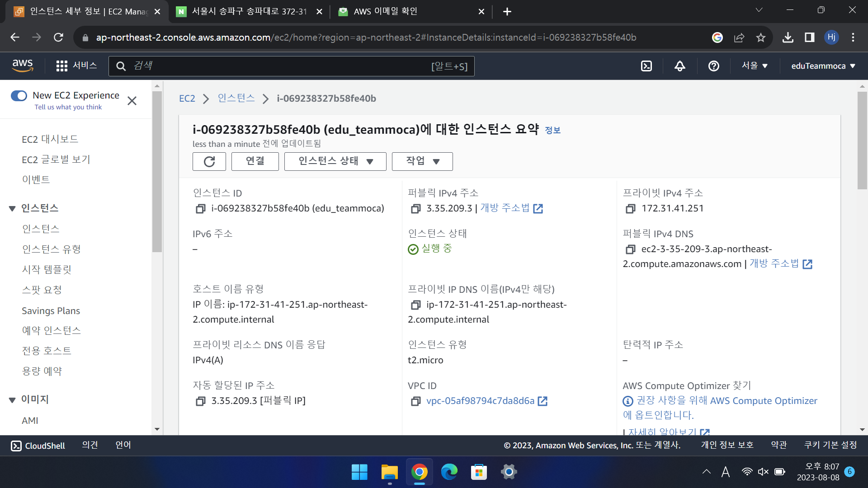Open Microsoft Edge from the taskbar
Screen dimensions: 868x488
449,472
